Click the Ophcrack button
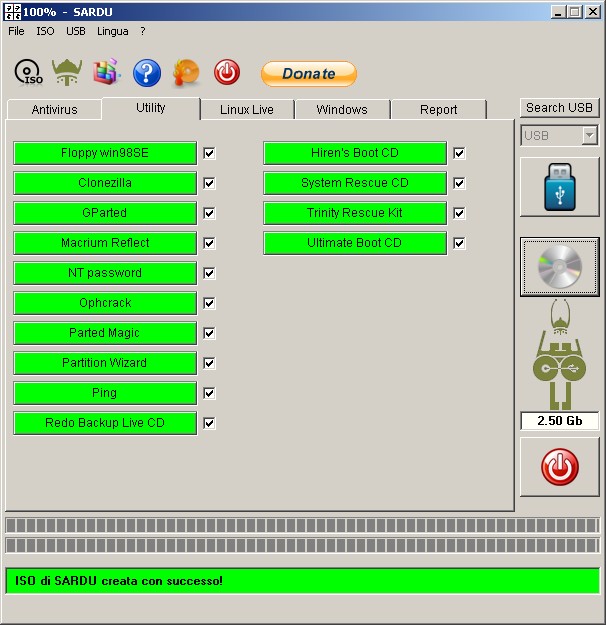606x625 pixels. [105, 303]
